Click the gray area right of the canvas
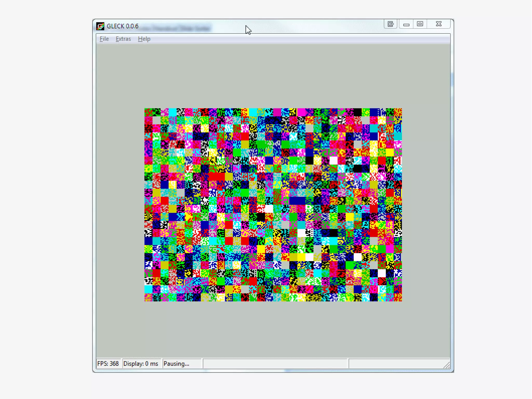The width and height of the screenshot is (532, 399). point(426,205)
